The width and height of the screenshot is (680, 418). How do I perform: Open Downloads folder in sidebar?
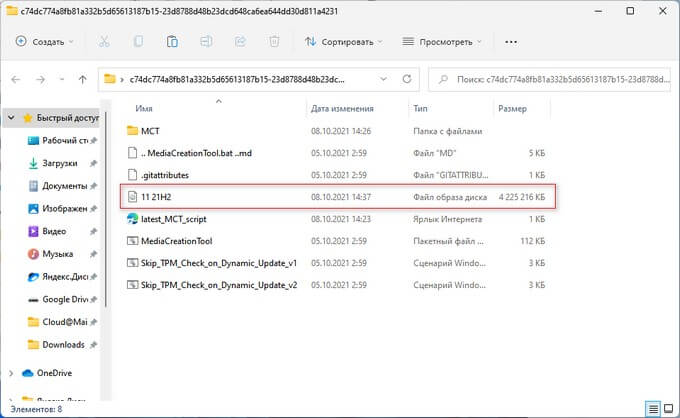(x=63, y=345)
